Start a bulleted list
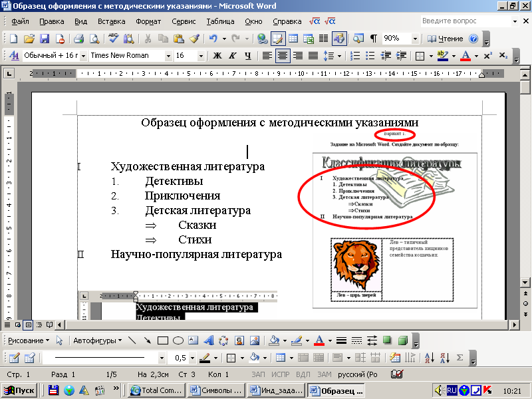The height and width of the screenshot is (399, 532). point(370,56)
